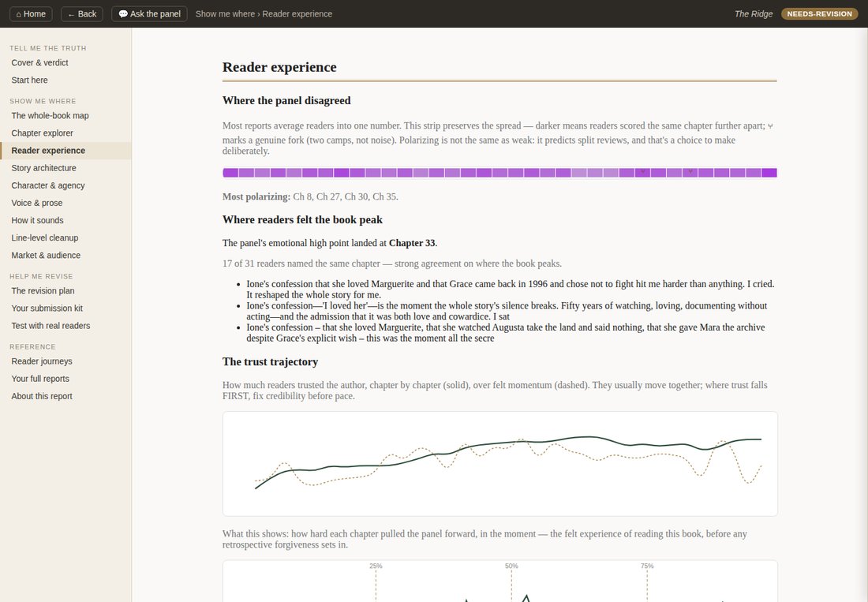Click the darkest final Ch 35 cell in the strip
The width and height of the screenshot is (868, 602).
tap(769, 173)
